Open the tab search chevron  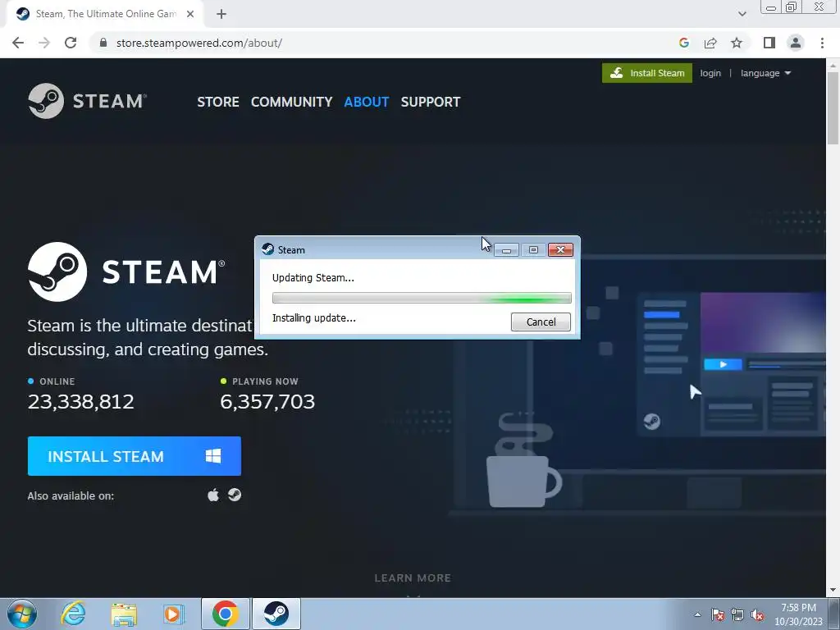pos(742,14)
